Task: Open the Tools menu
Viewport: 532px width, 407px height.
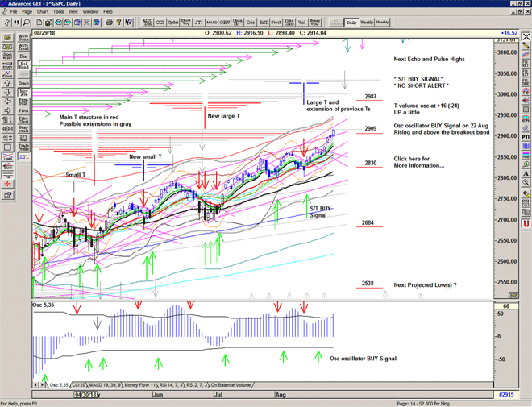Action: tap(58, 12)
